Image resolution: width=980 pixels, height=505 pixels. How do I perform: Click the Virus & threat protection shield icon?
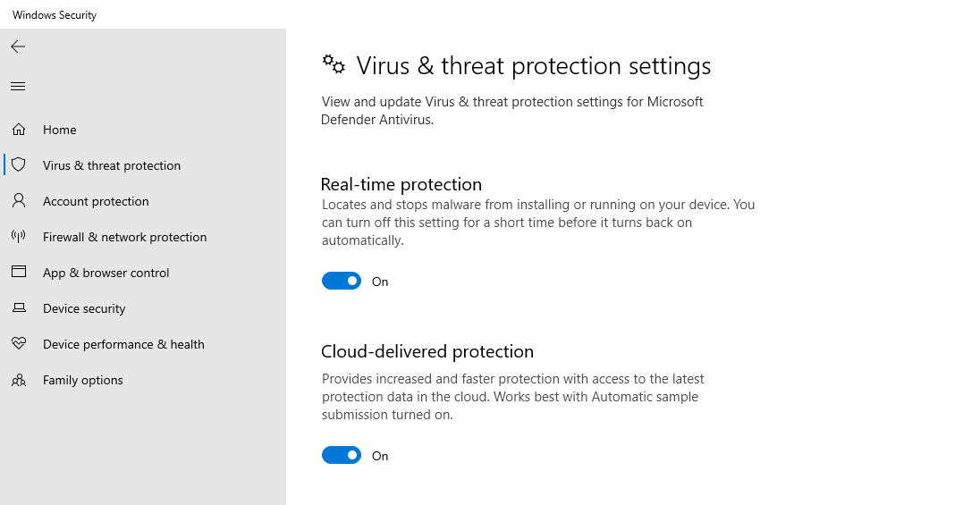19,165
